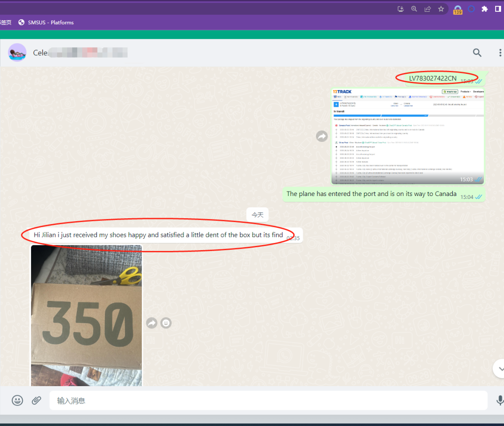Screen dimensions: 504x426
Task: Click the extension icon with 139 badge
Action: (458, 9)
